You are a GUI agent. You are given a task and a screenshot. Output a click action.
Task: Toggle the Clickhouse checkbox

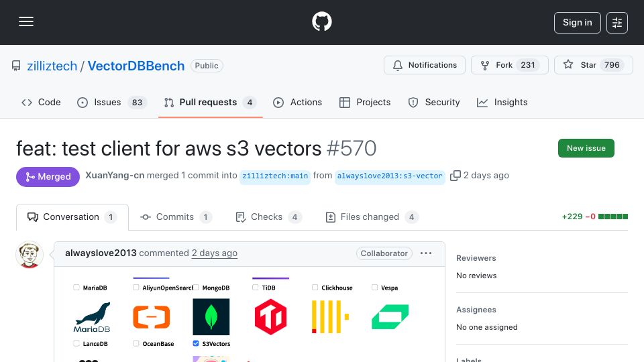[315, 288]
